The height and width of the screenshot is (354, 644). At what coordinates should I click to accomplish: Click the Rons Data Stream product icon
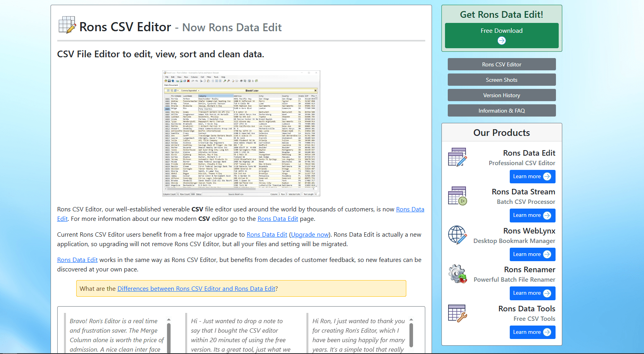pyautogui.click(x=458, y=196)
